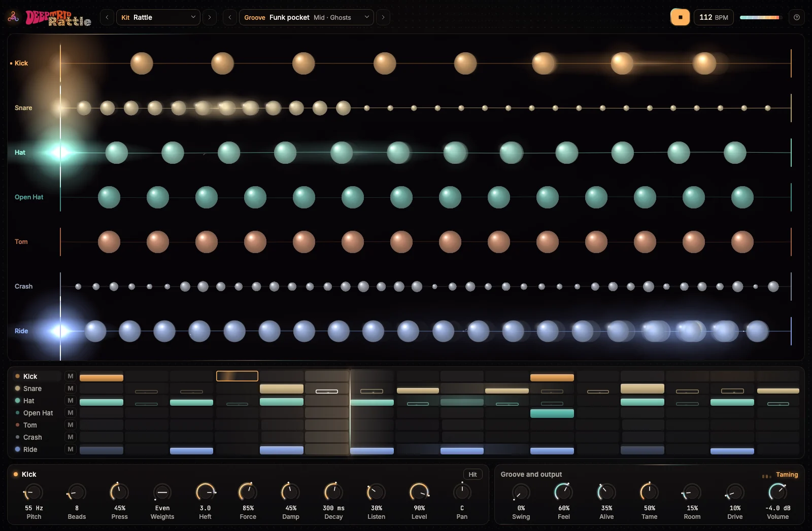This screenshot has height=531, width=812.
Task: Click the Ride label on the bead string
Action: click(21, 331)
